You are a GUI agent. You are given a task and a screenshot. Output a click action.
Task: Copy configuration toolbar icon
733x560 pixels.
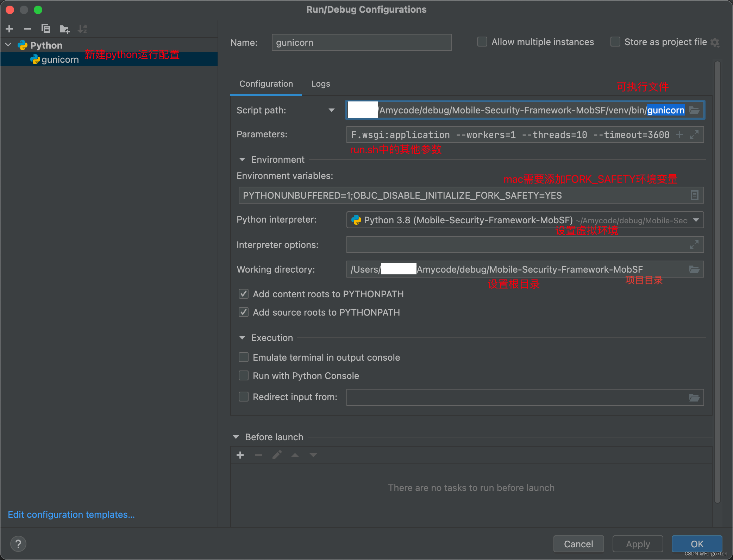(46, 29)
